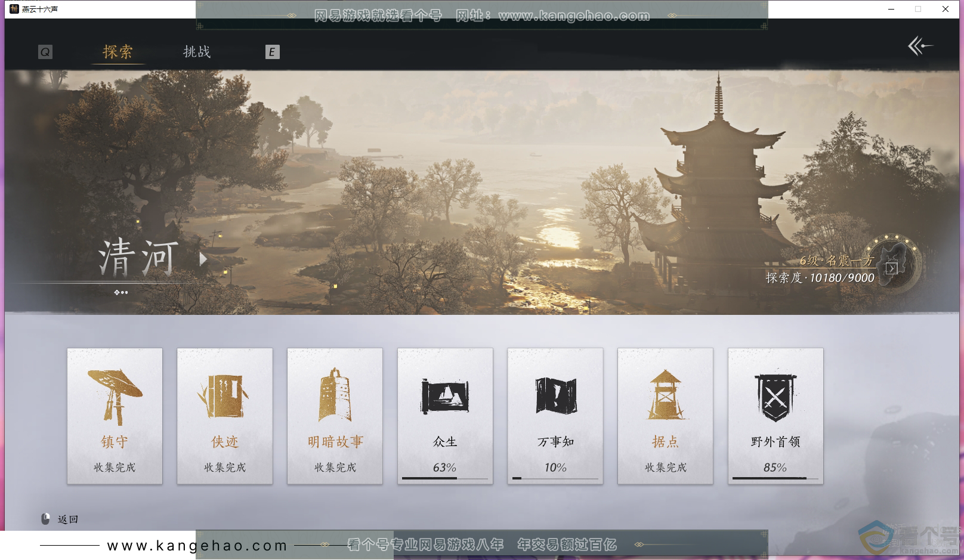
Task: Click the 63% value on 众生 card
Action: point(445,468)
